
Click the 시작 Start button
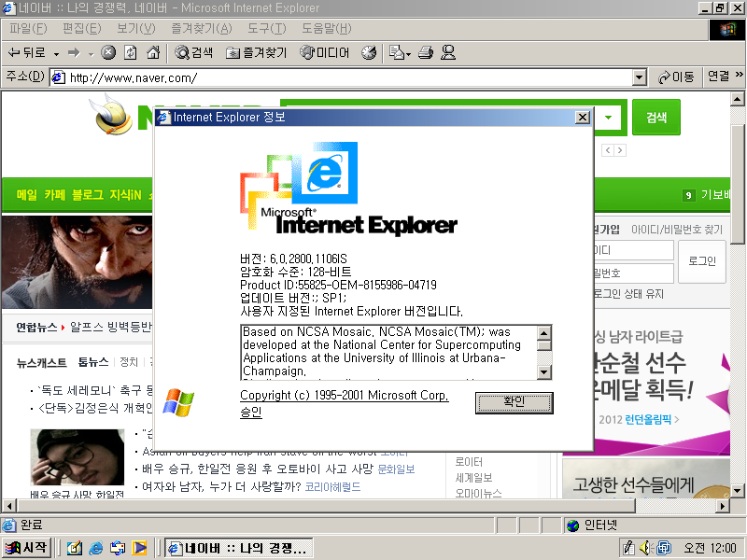(x=27, y=548)
